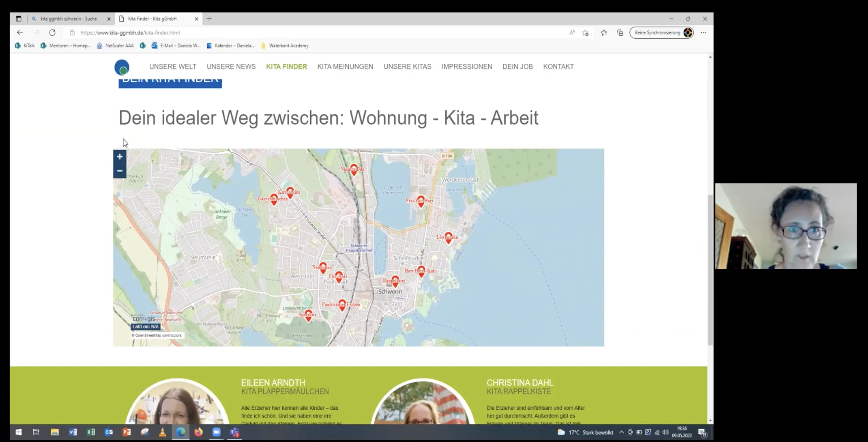Image resolution: width=868 pixels, height=442 pixels.
Task: Open the tab actions menu button
Action: point(19,18)
